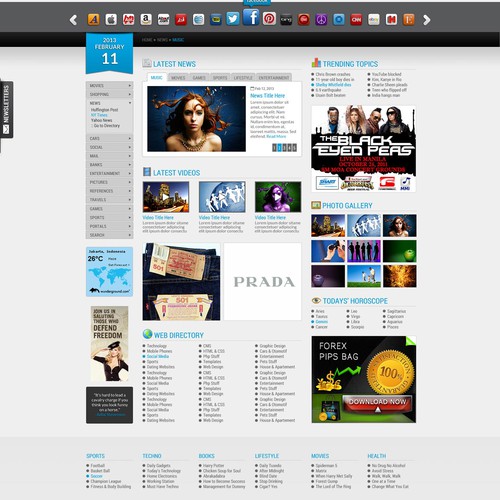The width and height of the screenshot is (500, 500).
Task: Launch the Amazon shortcut icon
Action: point(146,20)
